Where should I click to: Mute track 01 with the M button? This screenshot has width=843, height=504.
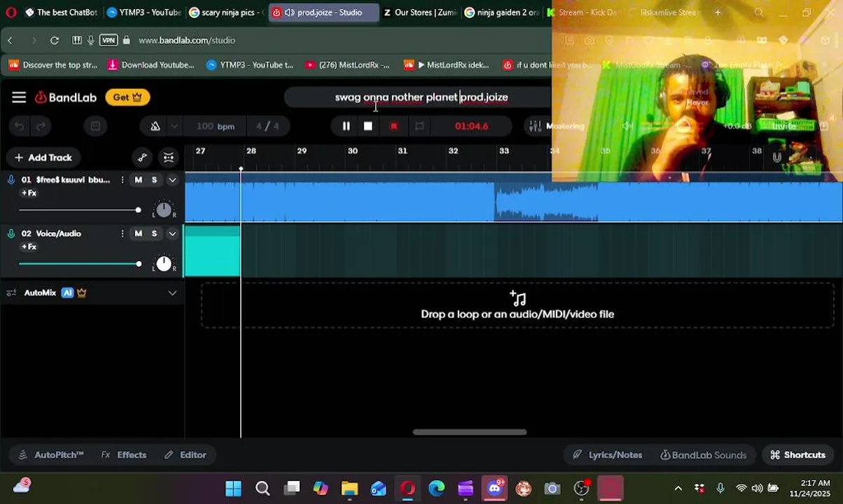click(138, 180)
